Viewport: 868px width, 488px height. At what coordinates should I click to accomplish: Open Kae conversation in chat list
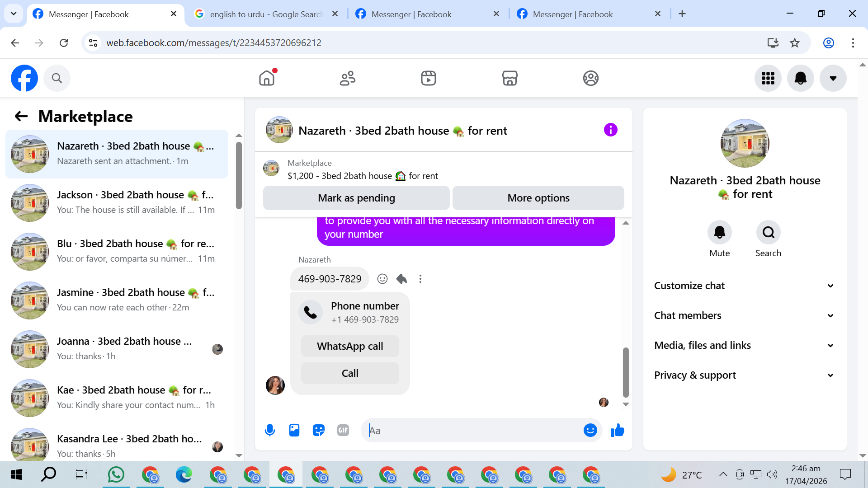point(117,398)
